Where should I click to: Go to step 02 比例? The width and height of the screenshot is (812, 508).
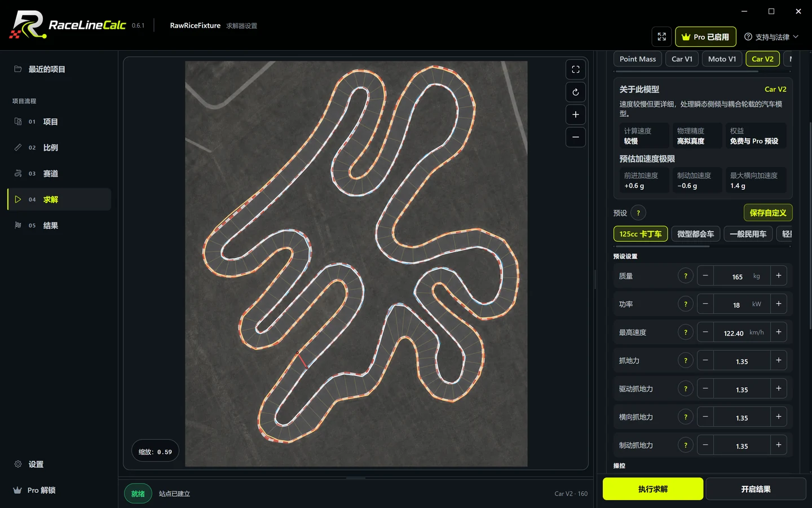pos(59,147)
